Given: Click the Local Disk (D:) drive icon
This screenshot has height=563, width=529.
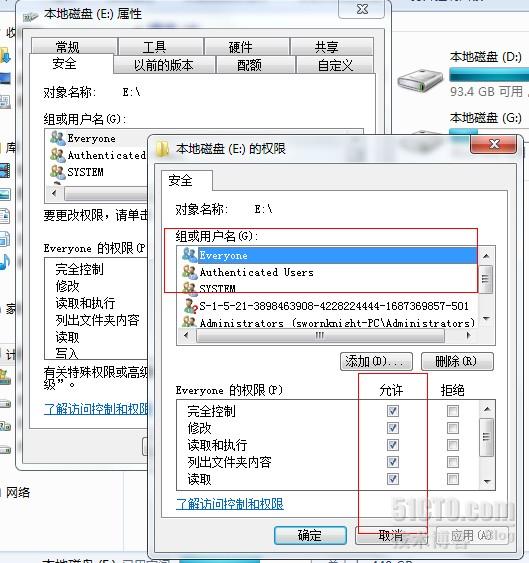Looking at the screenshot, I should [x=420, y=80].
